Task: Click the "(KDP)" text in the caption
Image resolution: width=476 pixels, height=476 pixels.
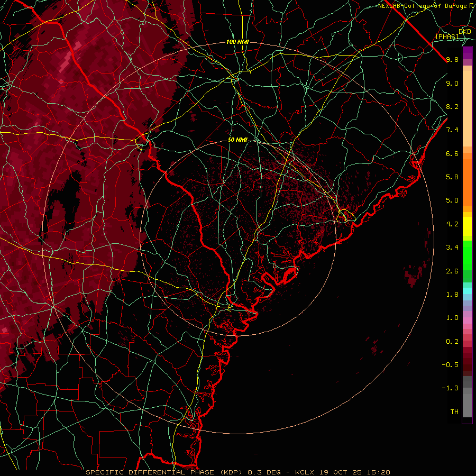Action: click(x=231, y=472)
